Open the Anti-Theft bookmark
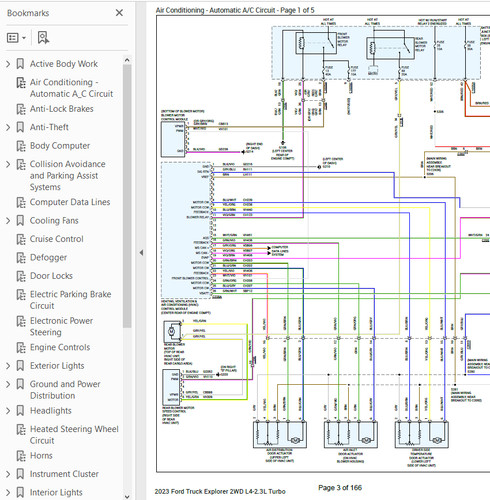The width and height of the screenshot is (490, 500). coord(49,127)
